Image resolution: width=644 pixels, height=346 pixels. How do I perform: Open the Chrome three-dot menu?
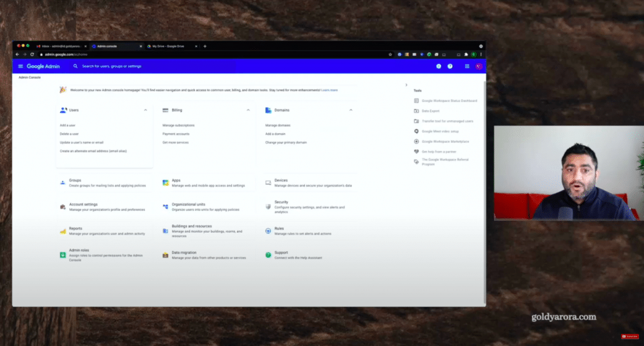coord(481,54)
